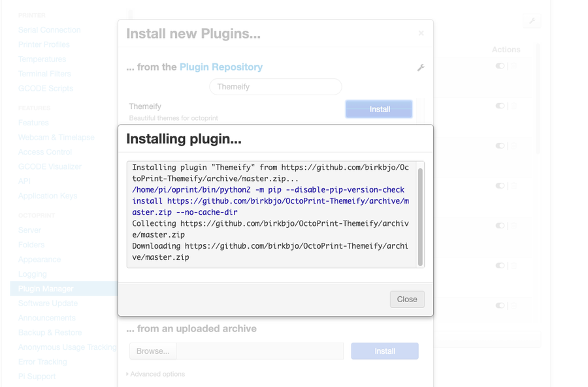Click the Plugin Repository link
This screenshot has height=387, width=588.
[221, 67]
